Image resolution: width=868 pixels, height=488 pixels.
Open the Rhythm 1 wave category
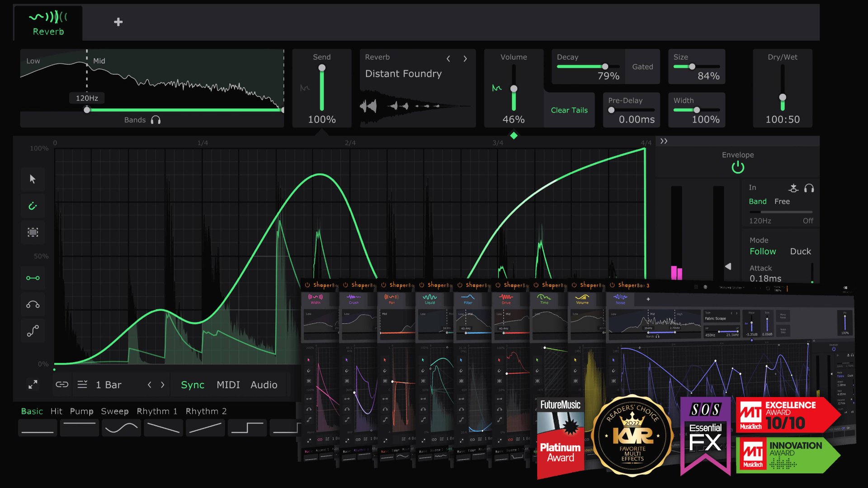[x=157, y=411]
